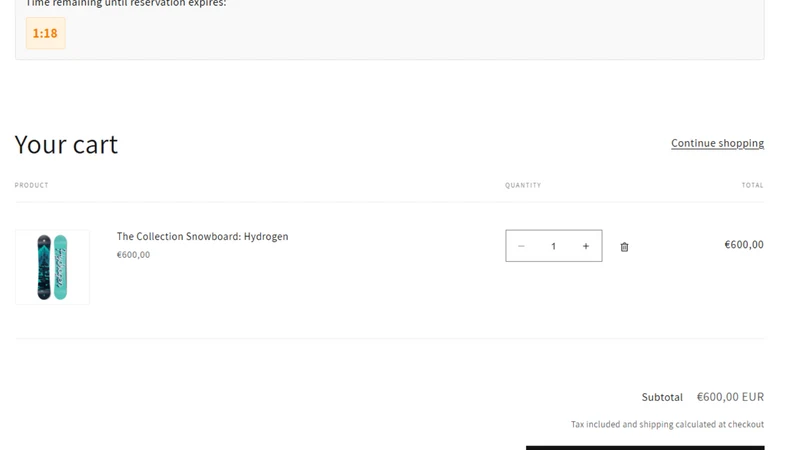Click the time remaining until reservation expires text
The width and height of the screenshot is (800, 450).
pyautogui.click(x=126, y=3)
